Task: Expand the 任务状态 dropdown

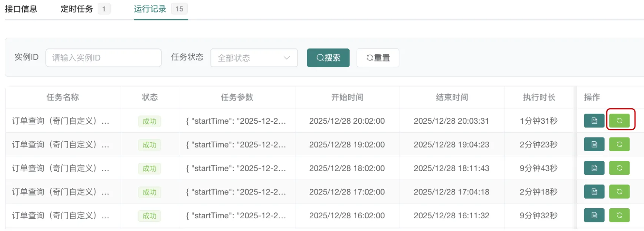Action: (254, 58)
